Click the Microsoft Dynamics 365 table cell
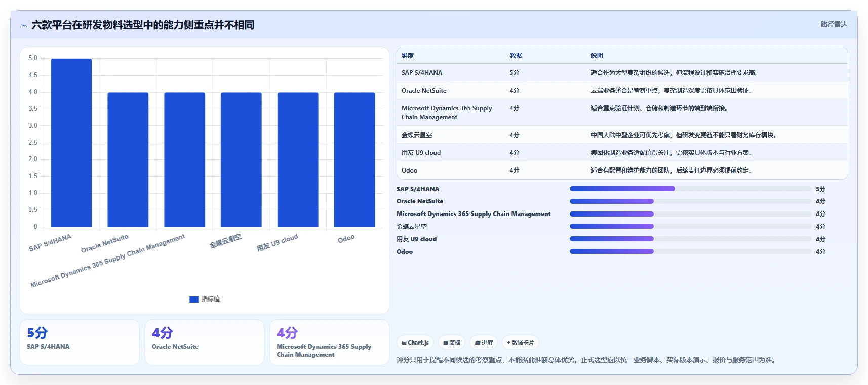Image resolution: width=868 pixels, height=385 pixels. [447, 113]
